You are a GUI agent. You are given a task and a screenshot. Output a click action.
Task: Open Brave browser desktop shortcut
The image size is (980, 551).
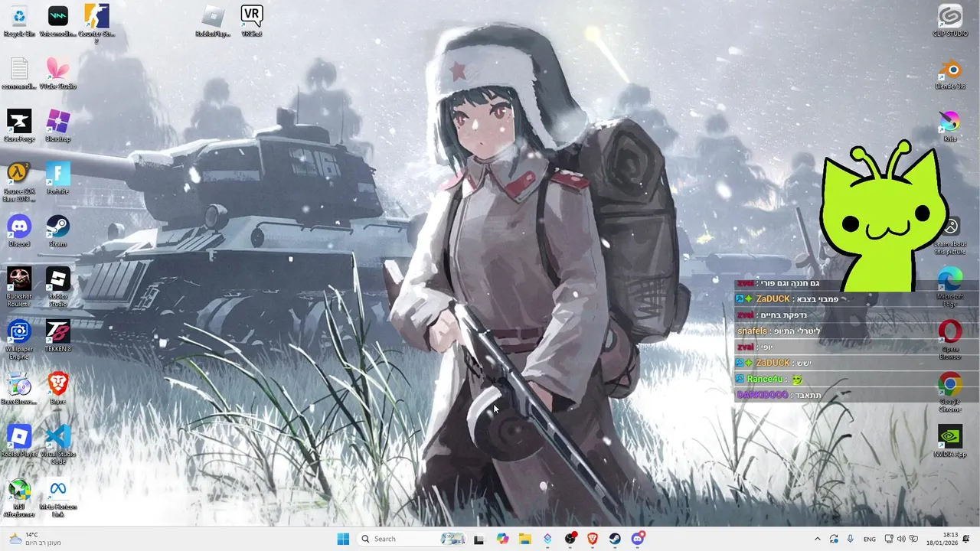58,389
